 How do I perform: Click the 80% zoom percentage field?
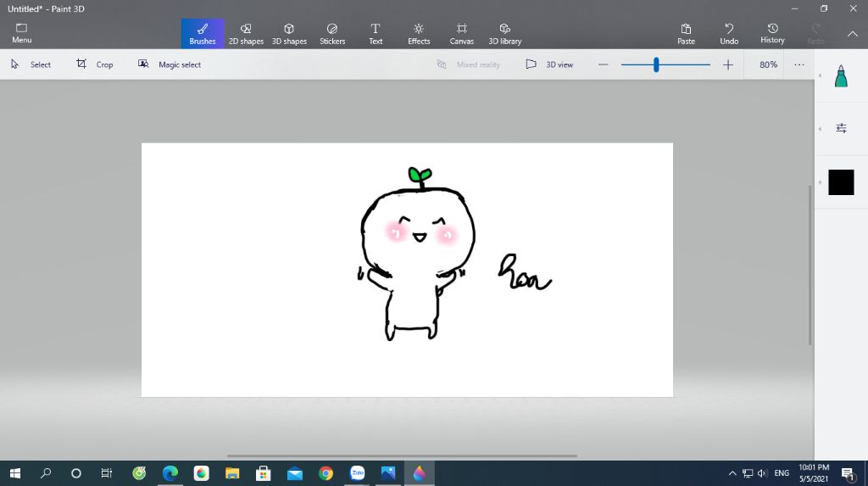(768, 64)
